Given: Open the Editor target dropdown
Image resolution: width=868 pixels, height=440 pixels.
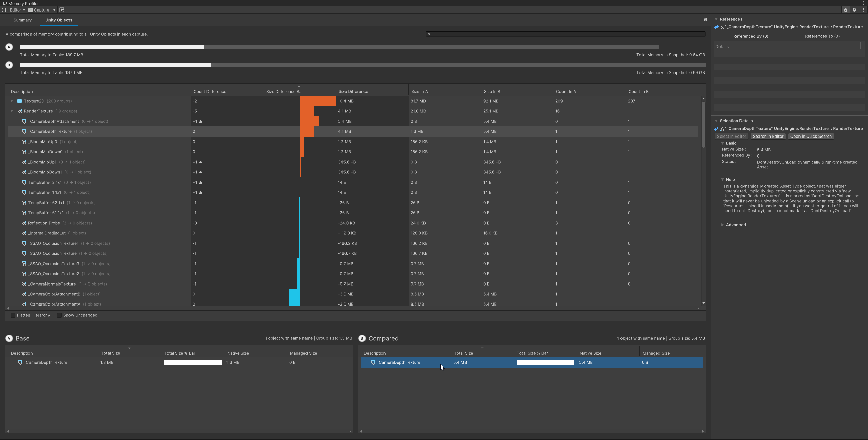Looking at the screenshot, I should 17,10.
